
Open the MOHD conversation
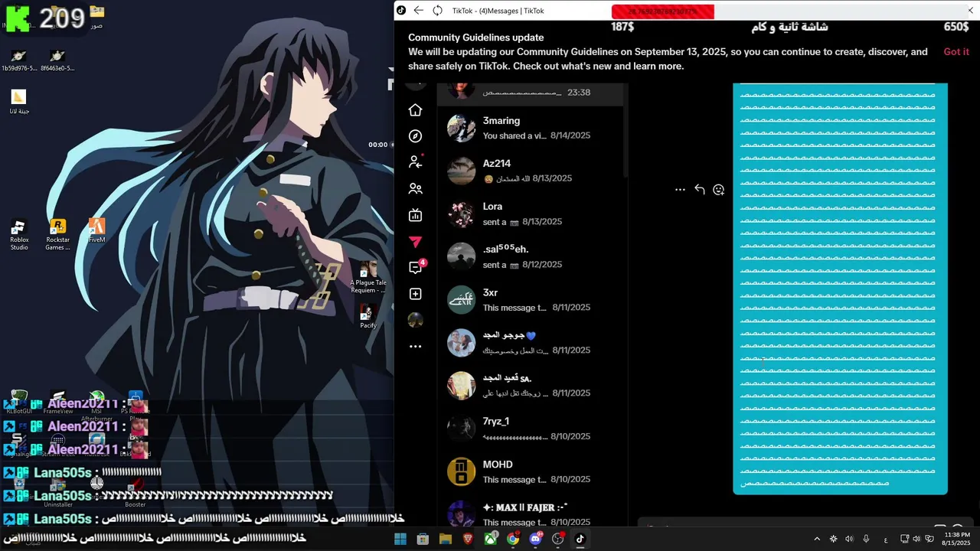coord(531,471)
